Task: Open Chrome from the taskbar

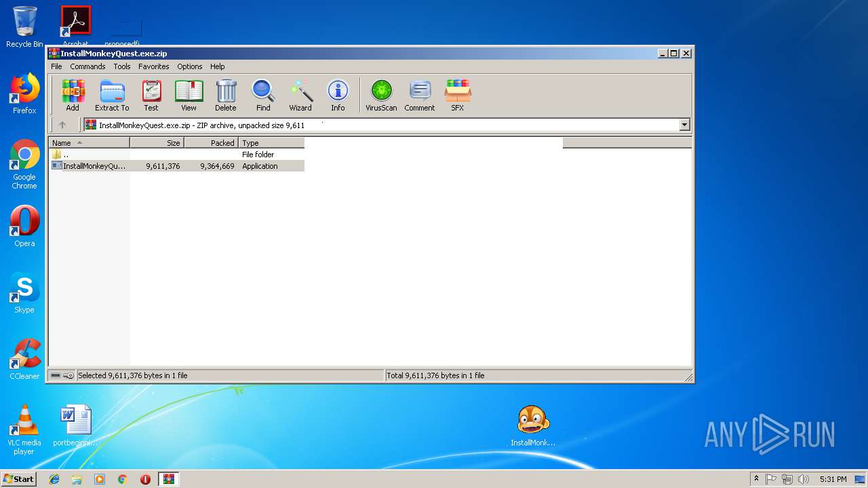Action: [x=122, y=479]
